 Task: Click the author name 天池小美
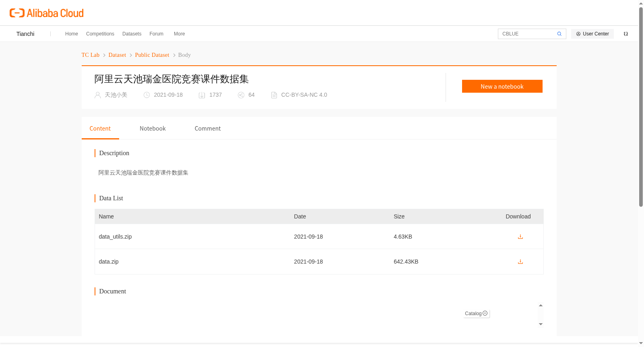(x=116, y=95)
